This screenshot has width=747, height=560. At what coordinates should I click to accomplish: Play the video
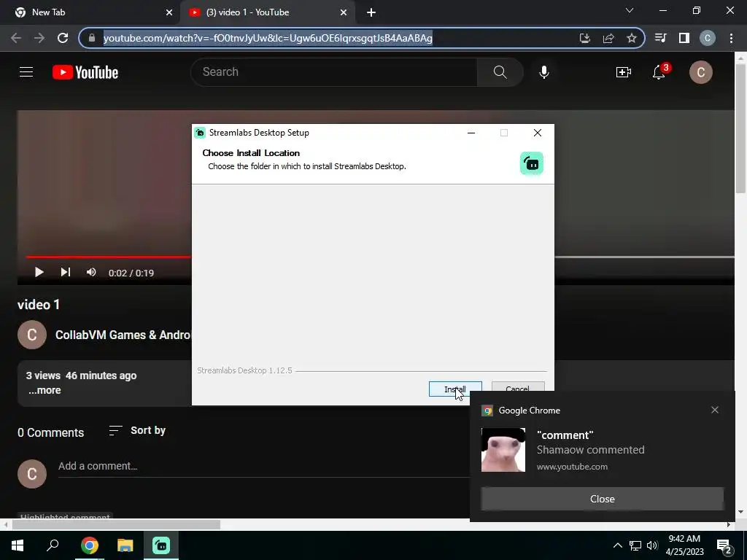[x=39, y=272]
